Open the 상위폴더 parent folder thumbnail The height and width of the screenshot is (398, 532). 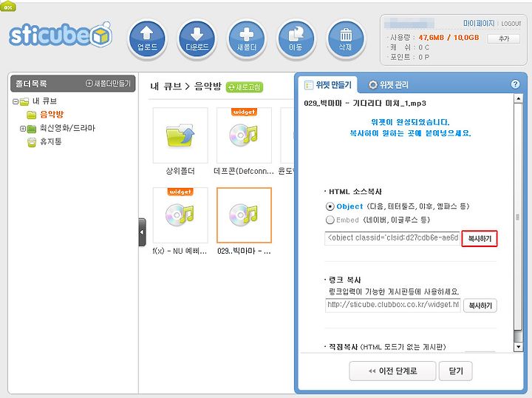[180, 135]
